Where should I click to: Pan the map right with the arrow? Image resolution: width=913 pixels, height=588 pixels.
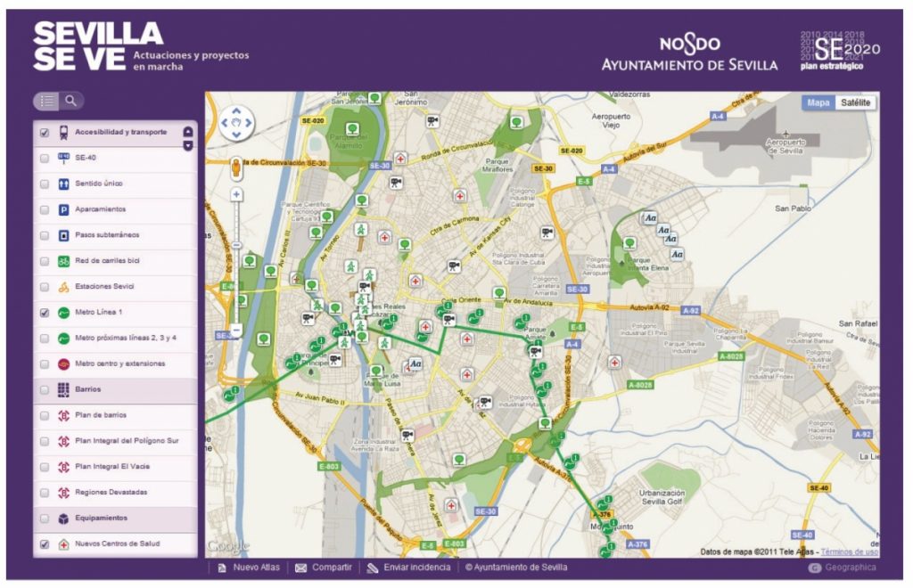(249, 123)
